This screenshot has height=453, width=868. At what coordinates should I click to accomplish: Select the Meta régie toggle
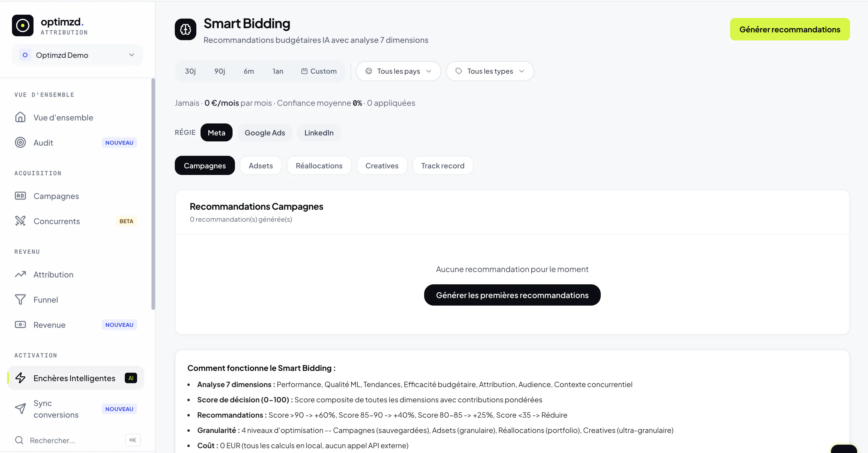point(216,132)
